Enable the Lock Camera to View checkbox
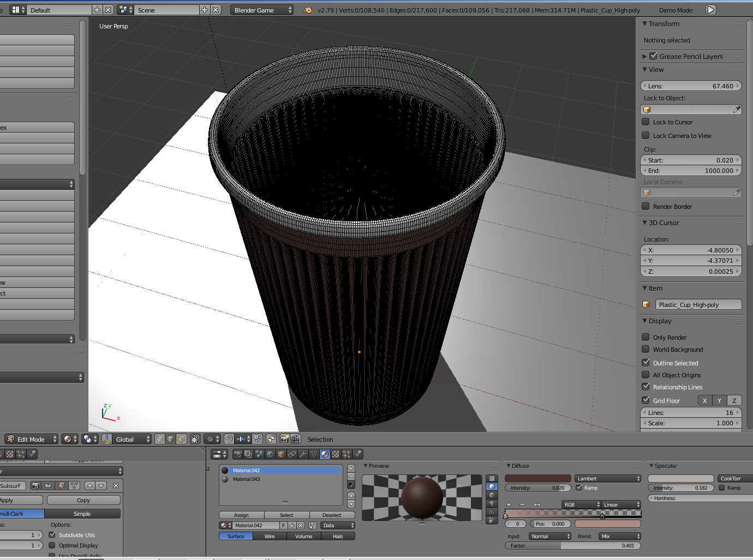753x560 pixels. (x=646, y=135)
